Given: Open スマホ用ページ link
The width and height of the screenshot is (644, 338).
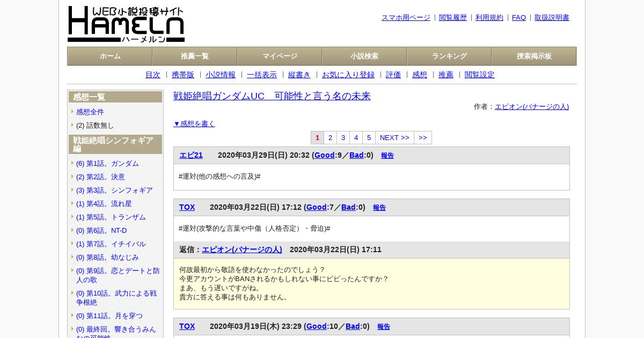Looking at the screenshot, I should (x=406, y=18).
